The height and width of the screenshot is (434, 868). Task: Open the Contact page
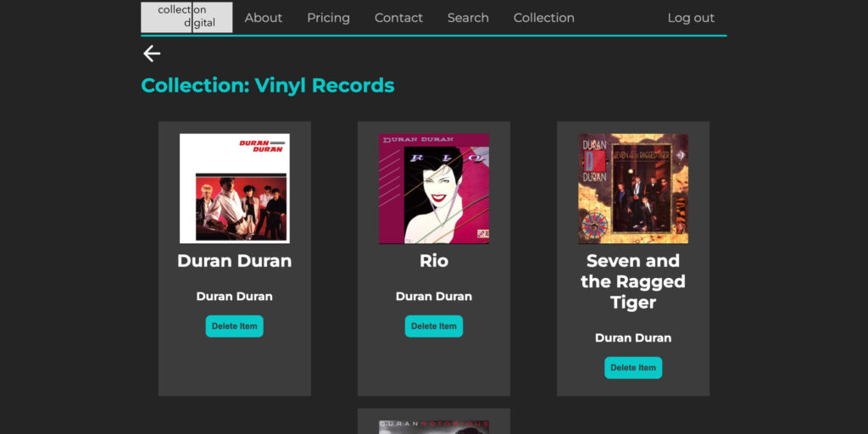pyautogui.click(x=398, y=18)
